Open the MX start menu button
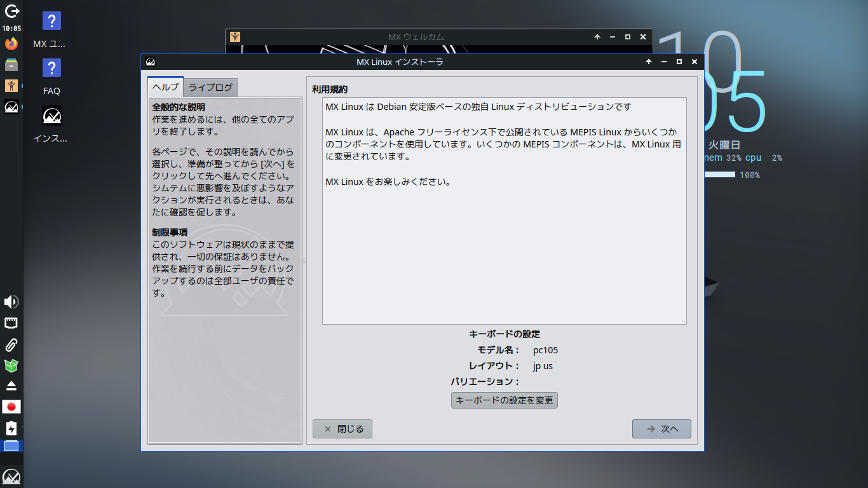The width and height of the screenshot is (868, 488). 11,477
